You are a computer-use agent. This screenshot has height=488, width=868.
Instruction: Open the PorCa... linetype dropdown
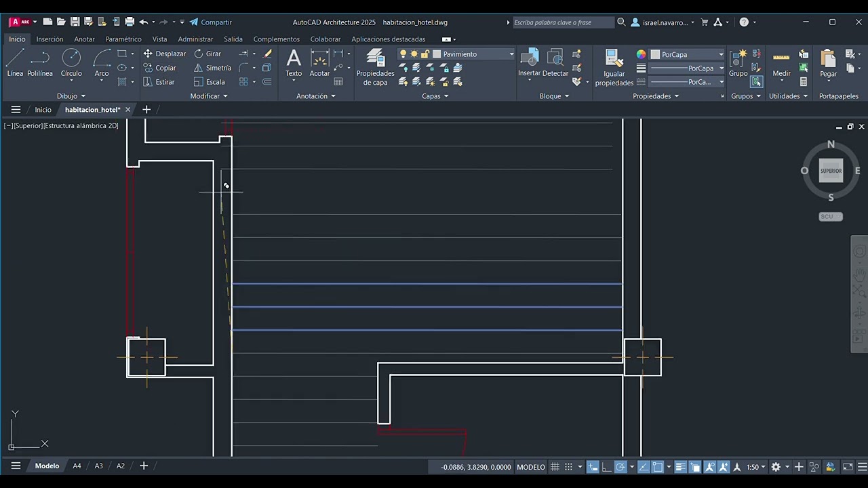(688, 82)
